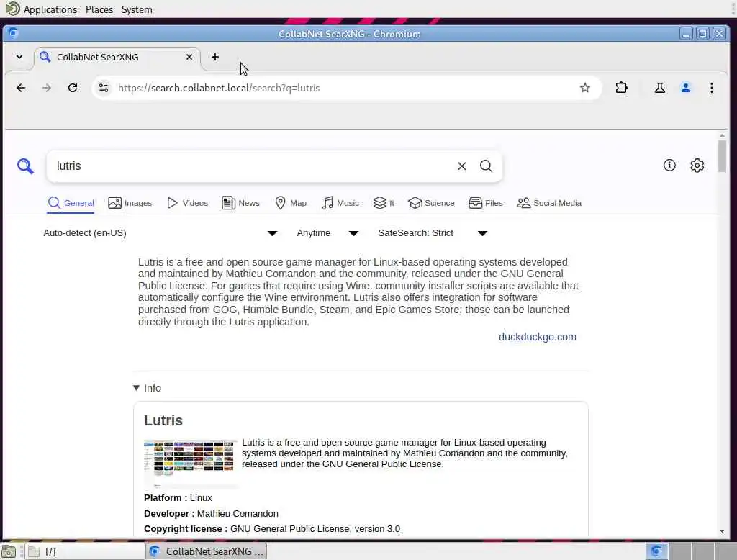Open the Places menu
737x560 pixels.
(x=99, y=9)
